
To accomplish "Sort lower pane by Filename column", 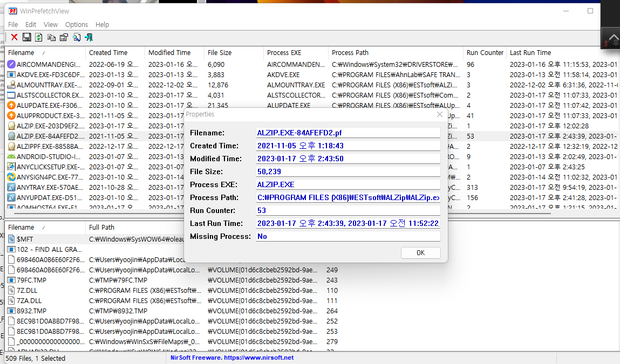I will [x=45, y=227].
